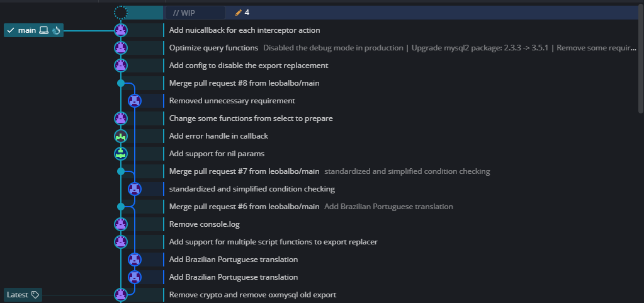
Task: Select the main branch label
Action: tap(27, 30)
